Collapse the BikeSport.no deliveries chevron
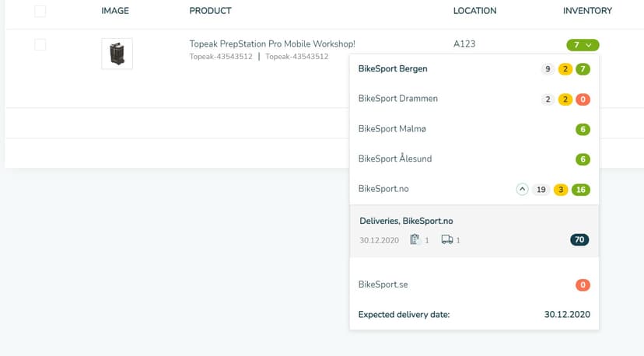The height and width of the screenshot is (356, 644). click(522, 190)
